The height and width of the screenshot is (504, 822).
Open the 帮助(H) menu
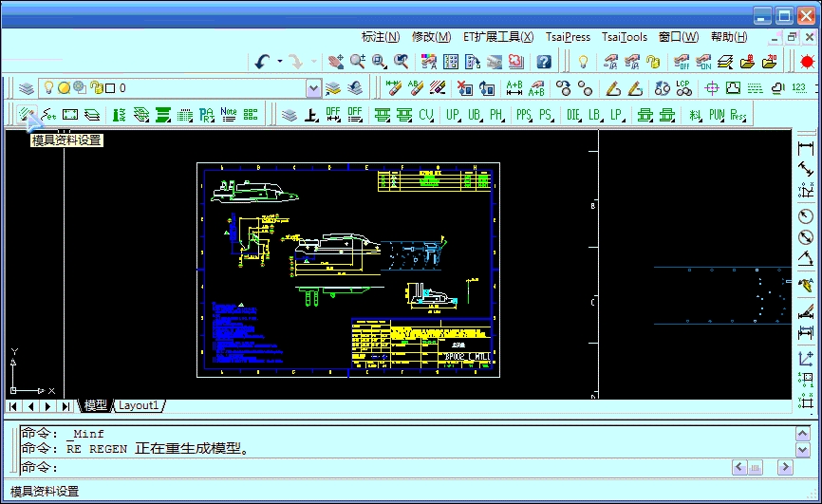729,37
